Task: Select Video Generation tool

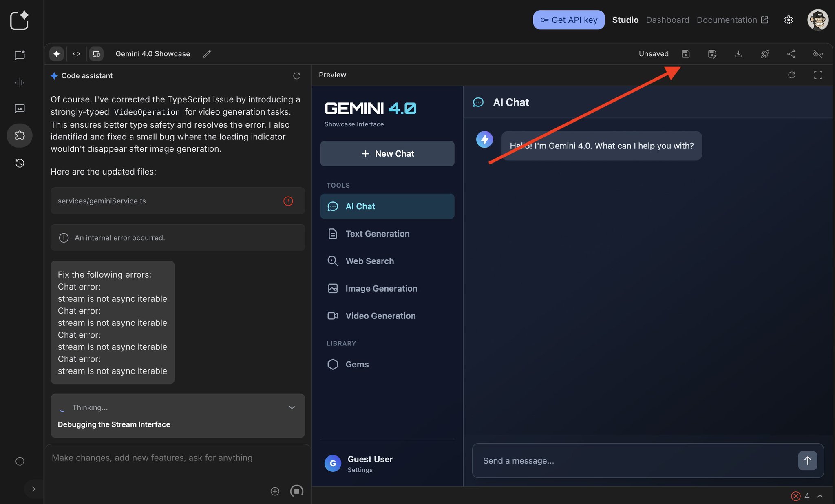Action: 387,316
